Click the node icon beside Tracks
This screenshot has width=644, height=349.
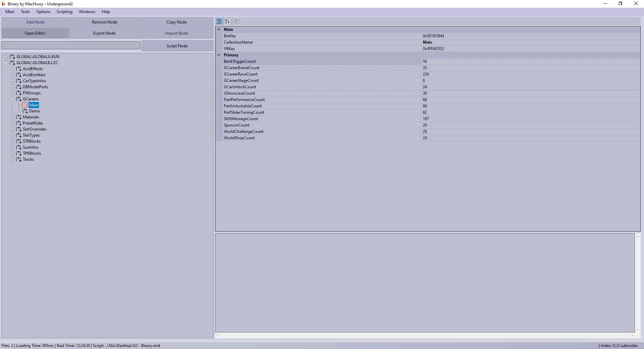pyautogui.click(x=19, y=159)
